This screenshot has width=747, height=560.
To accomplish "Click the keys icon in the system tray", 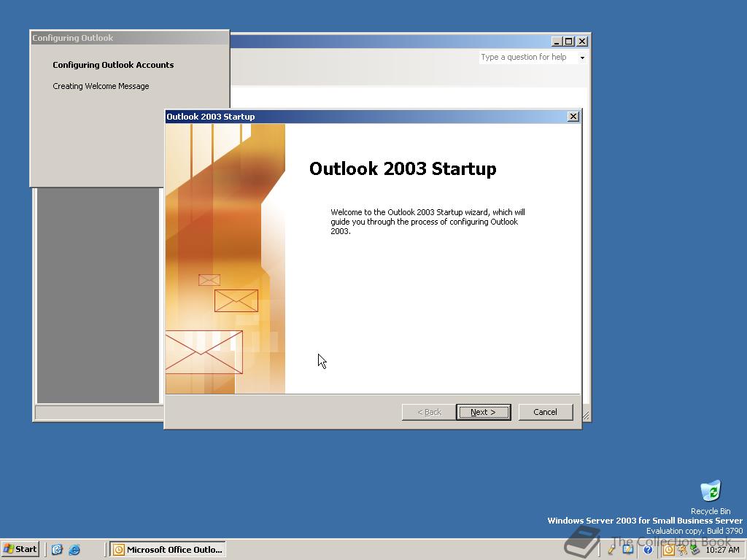I will tap(683, 550).
